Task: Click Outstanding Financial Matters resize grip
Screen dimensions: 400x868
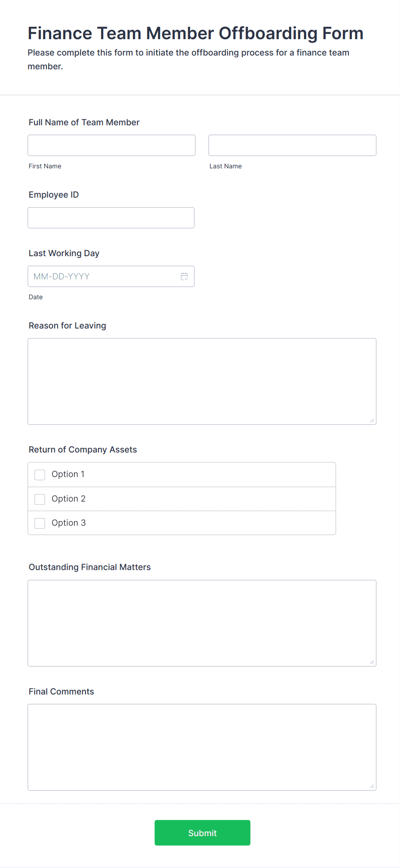Action: click(x=372, y=662)
